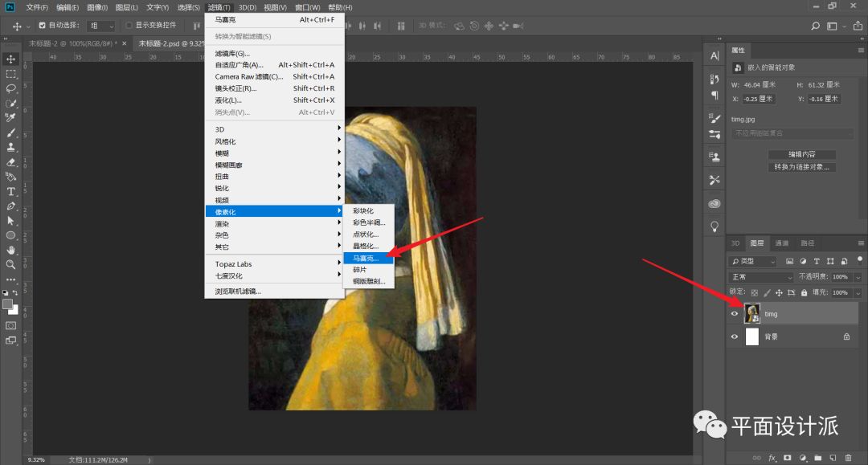868x465 pixels.
Task: Click the delete layer trash icon
Action: [848, 457]
